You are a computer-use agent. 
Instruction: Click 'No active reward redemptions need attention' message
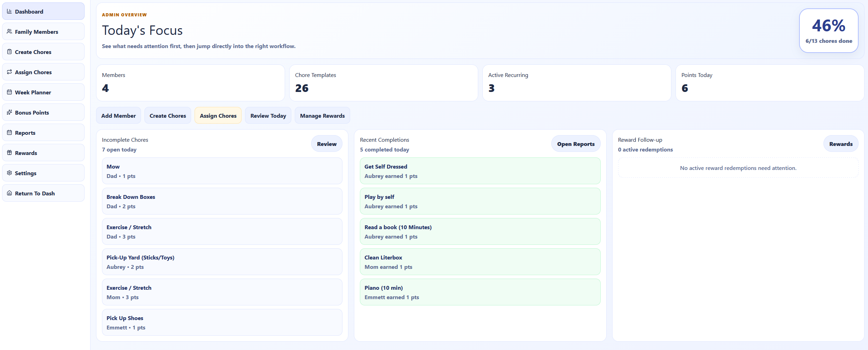tap(738, 168)
